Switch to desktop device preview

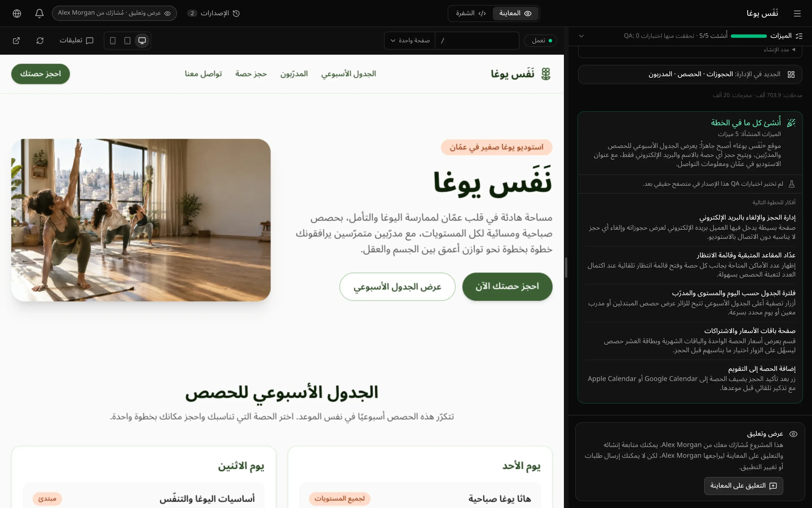142,41
